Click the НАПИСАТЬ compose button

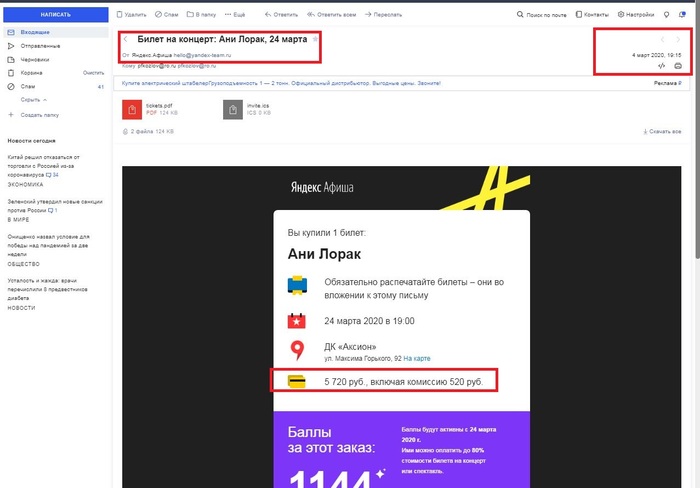click(x=55, y=15)
